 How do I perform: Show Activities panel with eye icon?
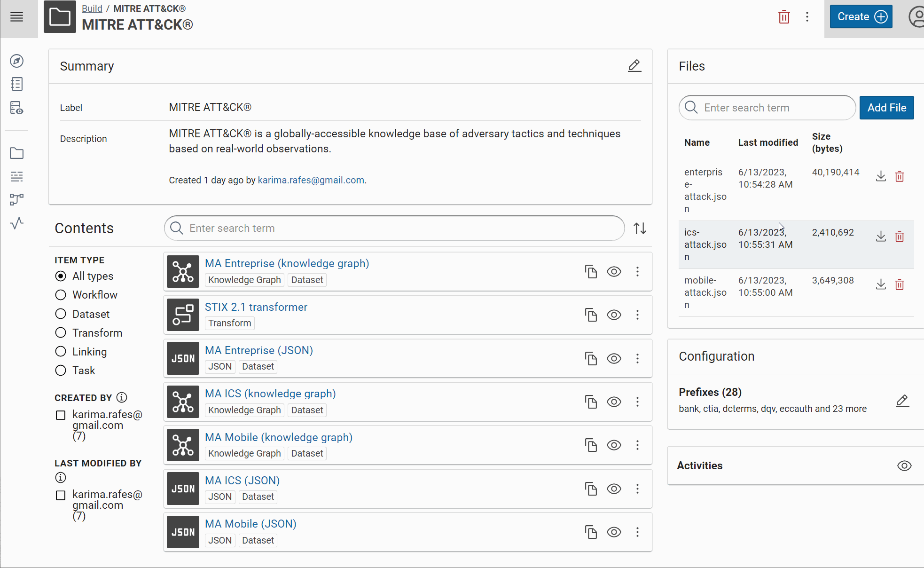pos(904,466)
